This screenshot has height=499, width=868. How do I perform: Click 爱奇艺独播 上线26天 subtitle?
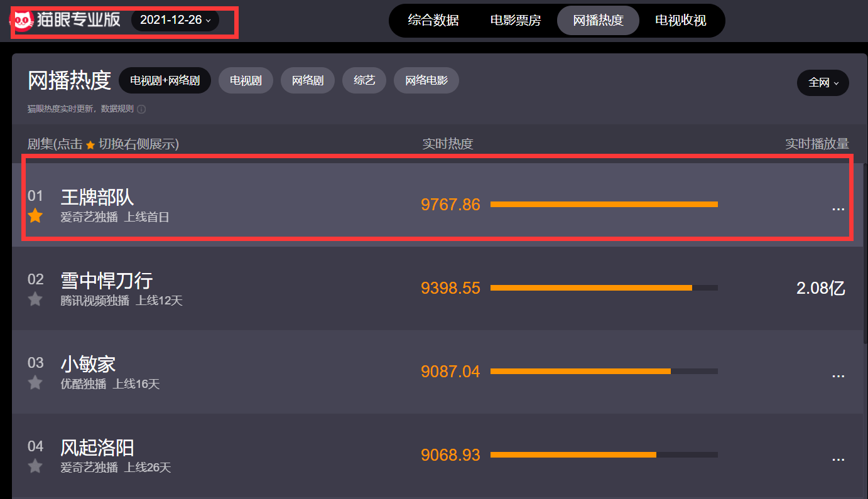point(116,468)
